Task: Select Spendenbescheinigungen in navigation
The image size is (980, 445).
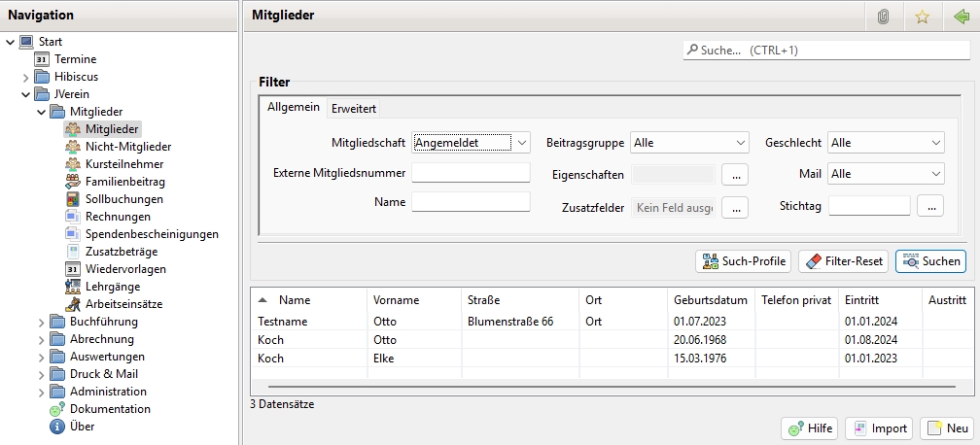Action: (x=151, y=234)
